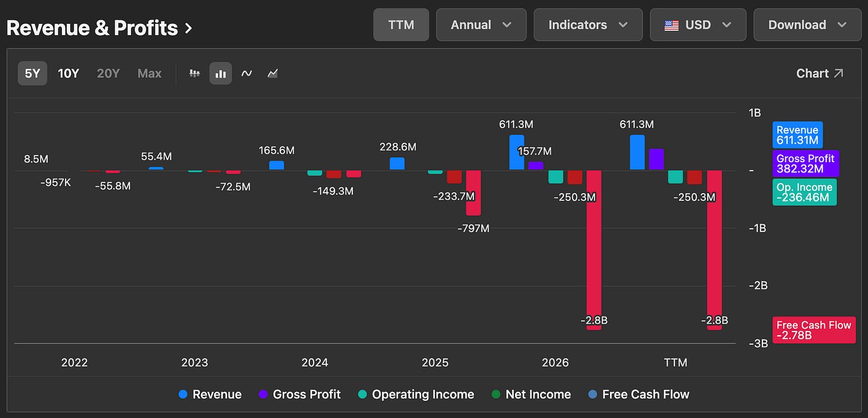This screenshot has height=418, width=868.
Task: Toggle Gross Profit series in the legend
Action: (x=300, y=394)
